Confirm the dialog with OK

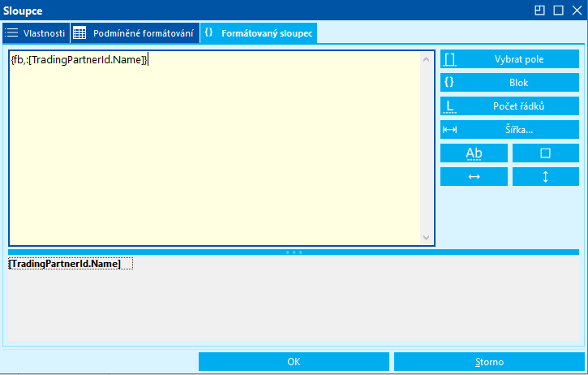[294, 361]
